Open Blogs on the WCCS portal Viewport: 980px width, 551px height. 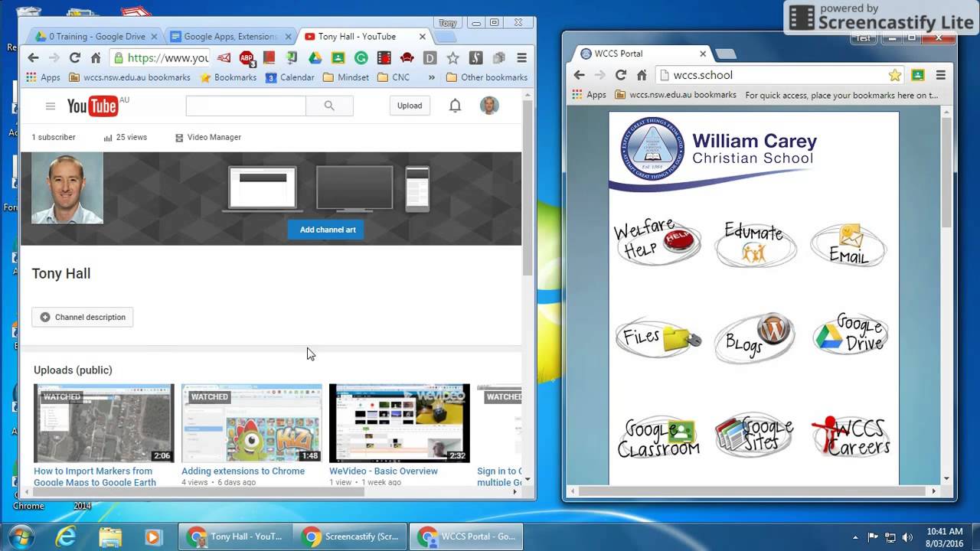[x=755, y=337]
